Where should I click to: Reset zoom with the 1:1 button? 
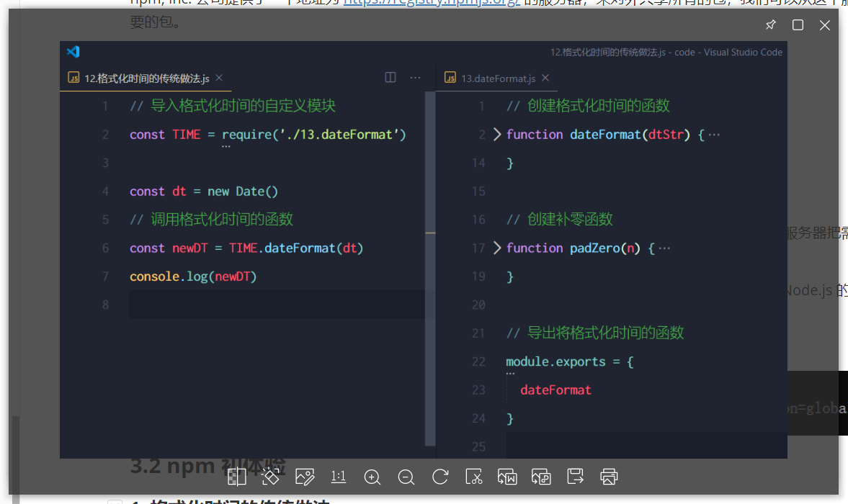pos(339,477)
